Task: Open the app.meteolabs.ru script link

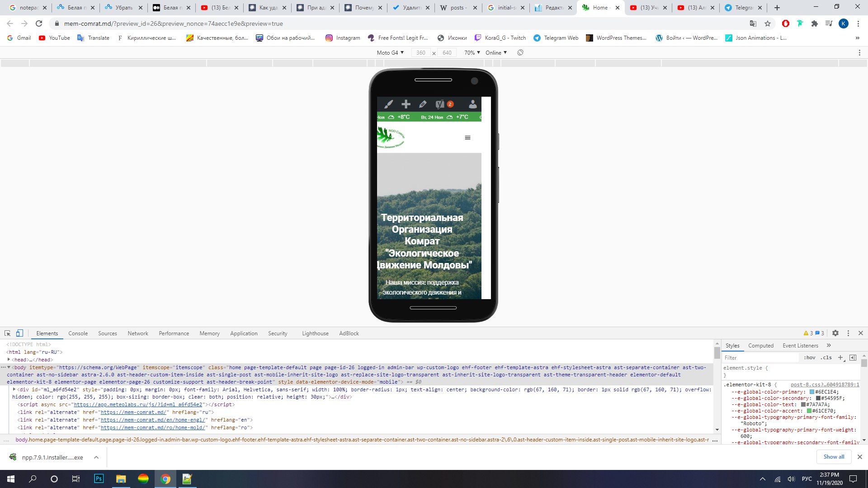Action: coord(138,404)
